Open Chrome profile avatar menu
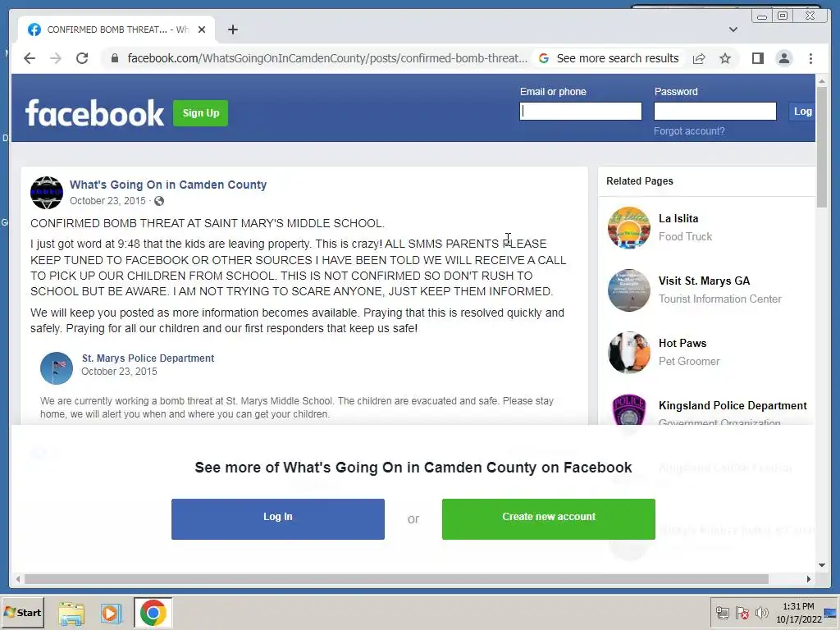This screenshot has height=630, width=840. 784,58
